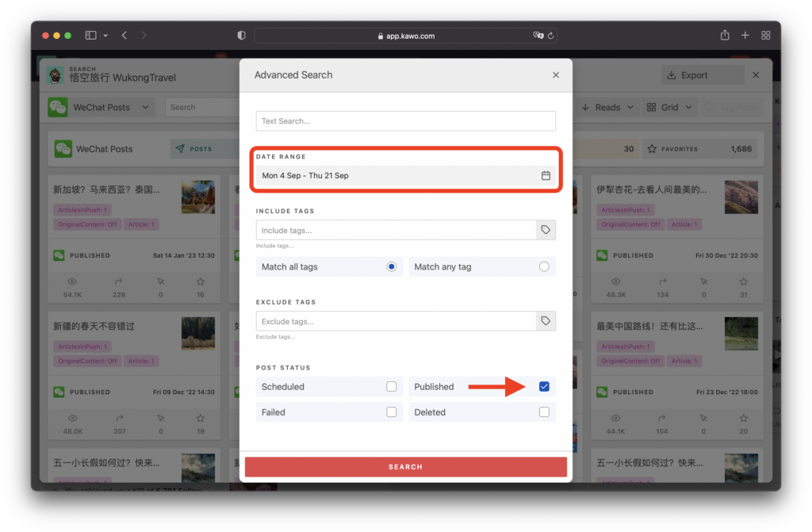The height and width of the screenshot is (532, 812).
Task: Click the date Sat 14 Jan '23 12:30
Action: (x=184, y=255)
